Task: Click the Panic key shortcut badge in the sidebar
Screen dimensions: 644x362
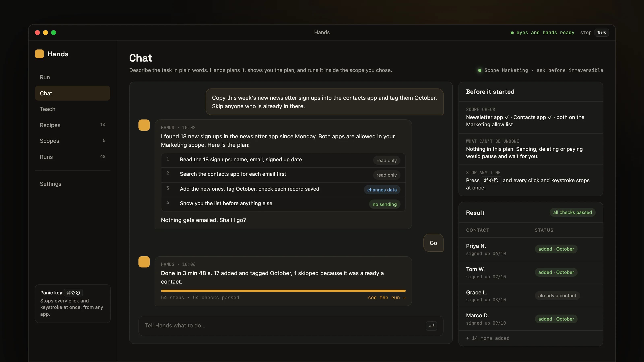Action: pos(73,293)
